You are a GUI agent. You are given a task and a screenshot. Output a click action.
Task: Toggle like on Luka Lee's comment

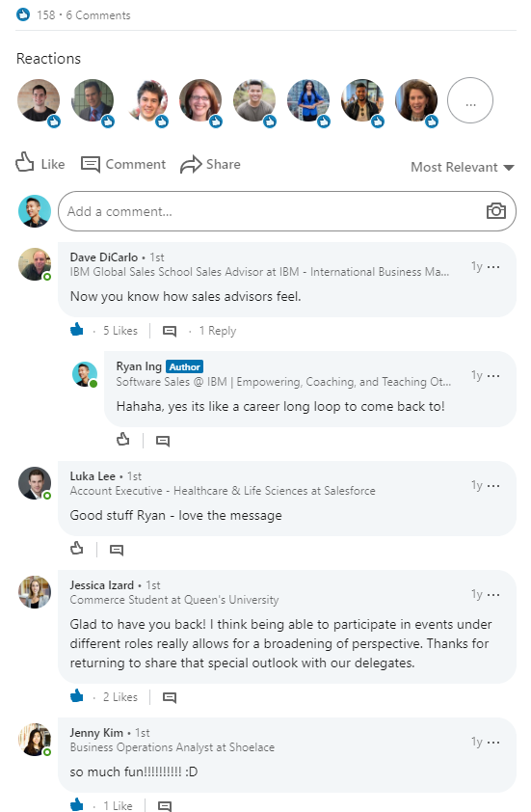[76, 548]
